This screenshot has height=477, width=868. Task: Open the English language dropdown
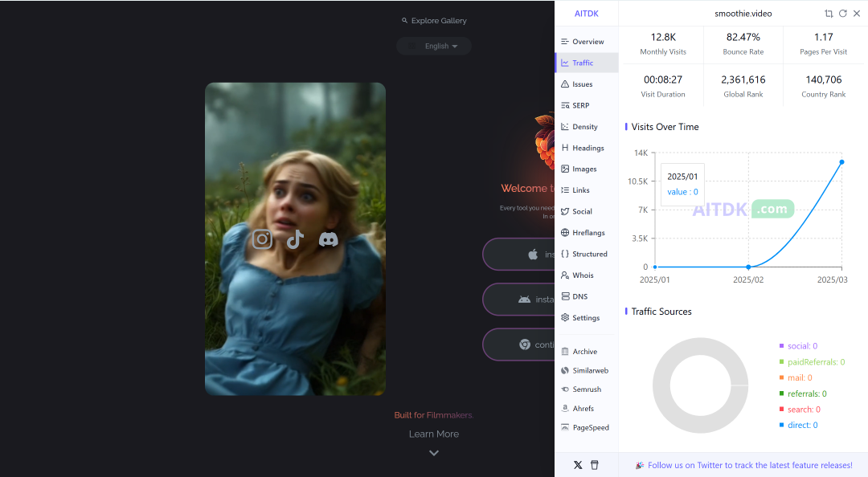coord(434,46)
